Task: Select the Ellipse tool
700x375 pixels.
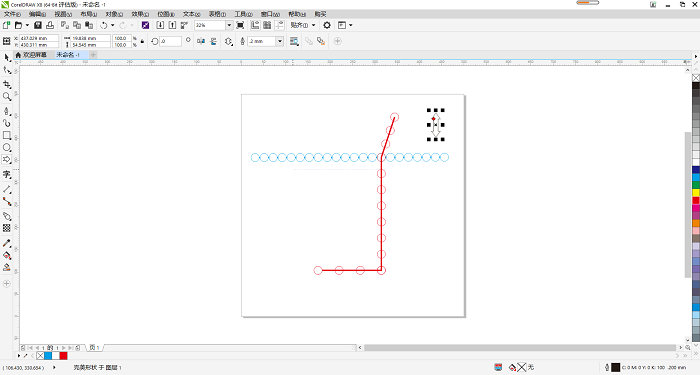Action: pyautogui.click(x=7, y=147)
